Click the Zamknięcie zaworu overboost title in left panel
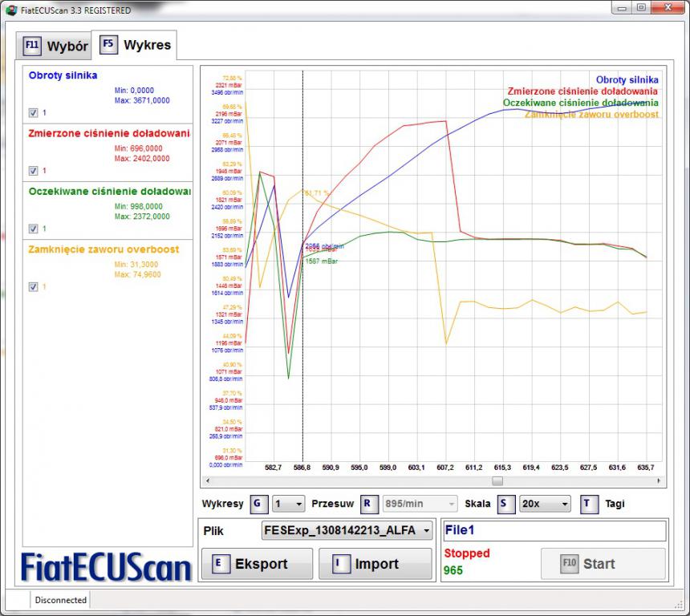Image resolution: width=690 pixels, height=616 pixels. pos(103,249)
